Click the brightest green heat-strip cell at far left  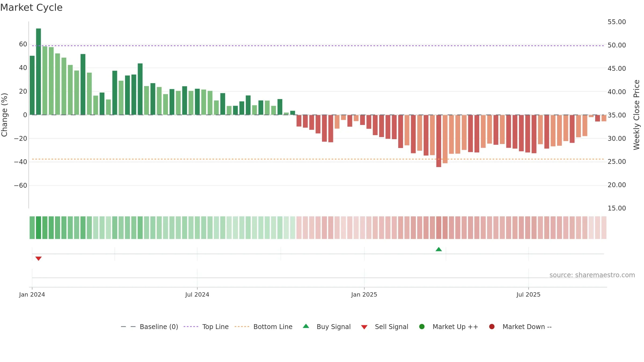pyautogui.click(x=38, y=228)
